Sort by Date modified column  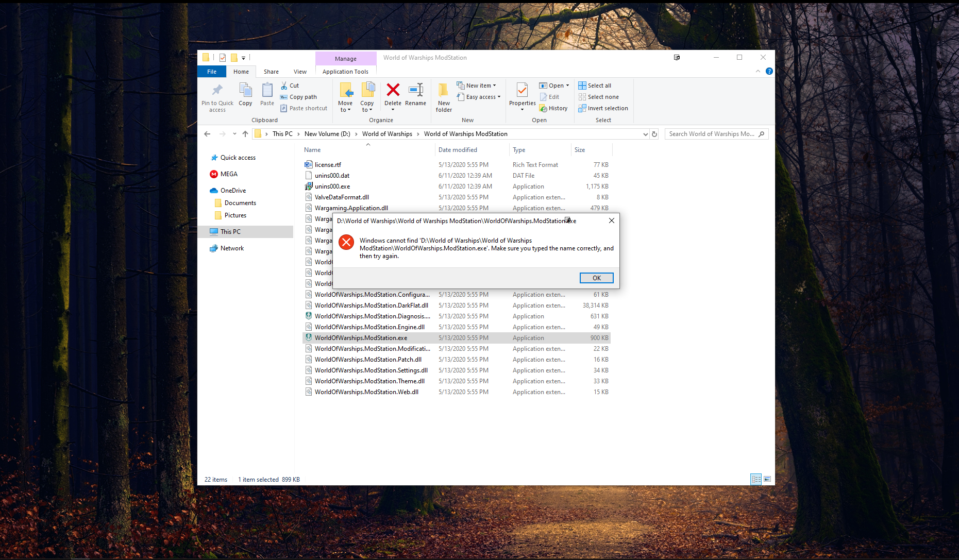(458, 150)
